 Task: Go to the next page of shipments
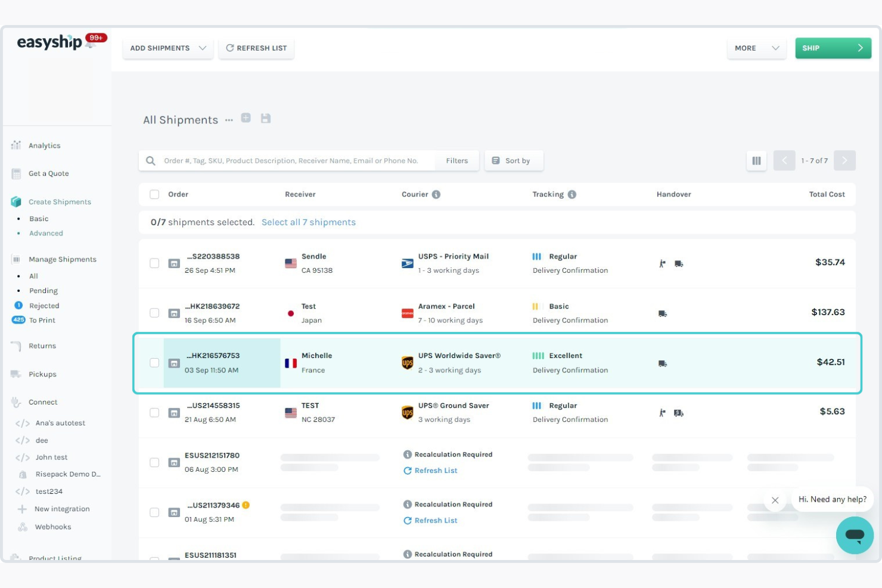coord(844,161)
